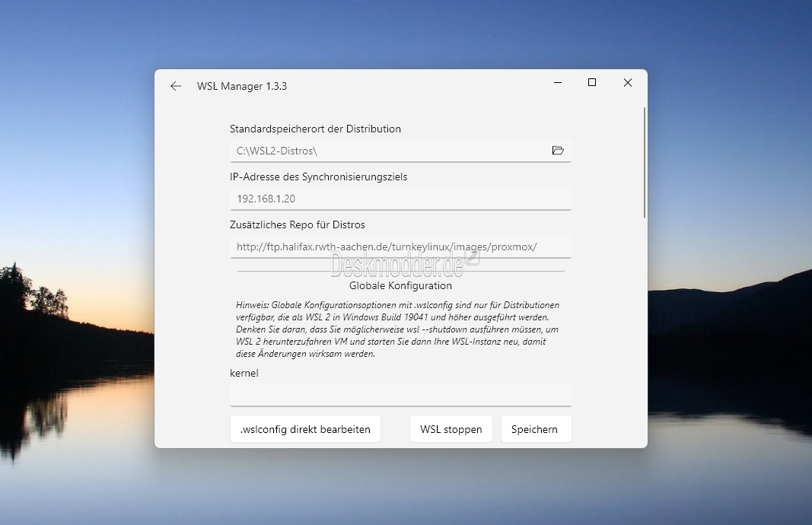Click the Standardspeicherort der Distribution label
This screenshot has width=812, height=525.
pos(315,129)
